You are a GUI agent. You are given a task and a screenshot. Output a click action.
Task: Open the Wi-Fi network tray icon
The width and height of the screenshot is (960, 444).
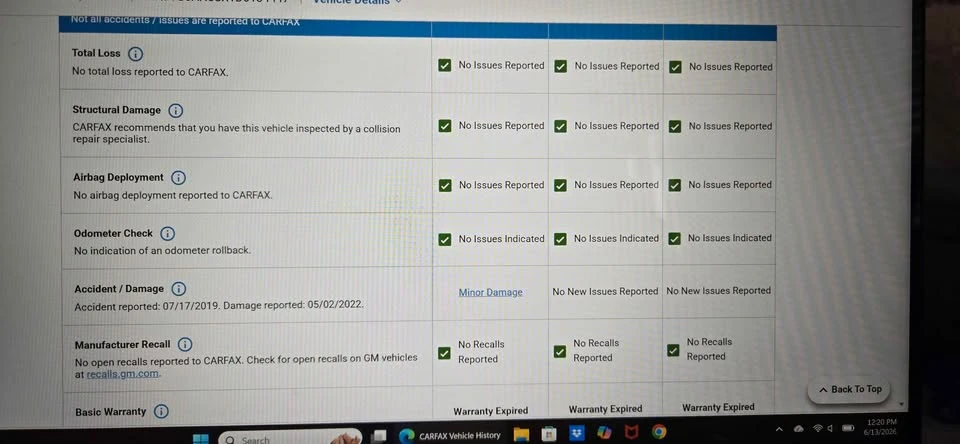pyautogui.click(x=817, y=427)
